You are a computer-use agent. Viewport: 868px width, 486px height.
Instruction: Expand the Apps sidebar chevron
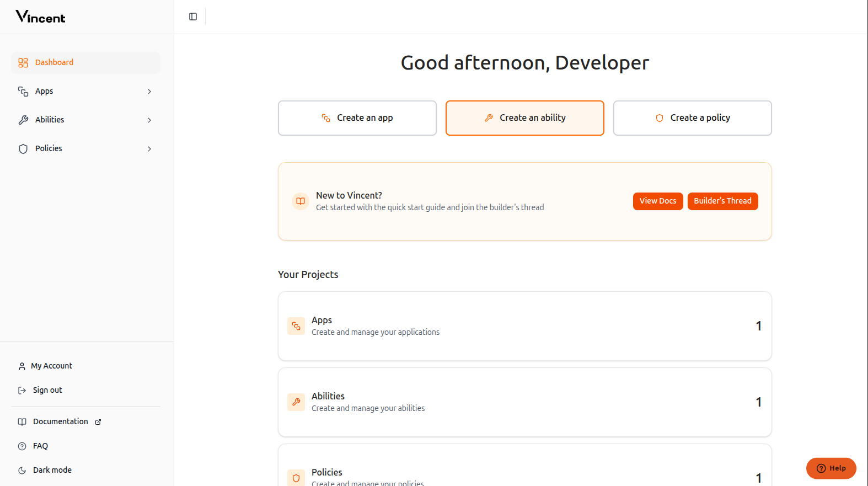[x=149, y=92]
